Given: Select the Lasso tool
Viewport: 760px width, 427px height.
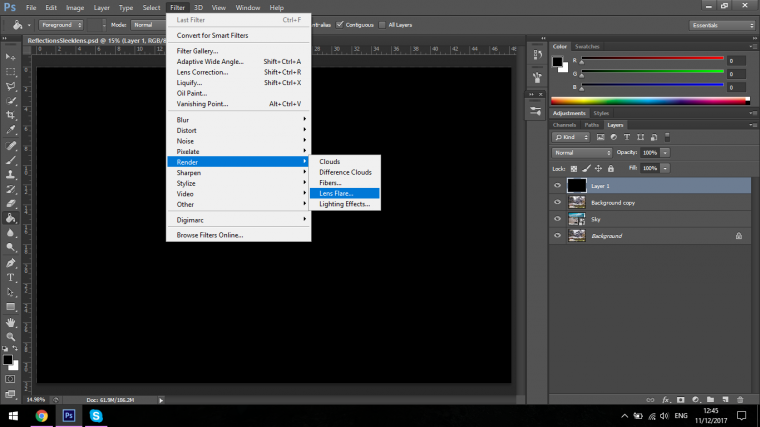Looking at the screenshot, I should tap(10, 86).
